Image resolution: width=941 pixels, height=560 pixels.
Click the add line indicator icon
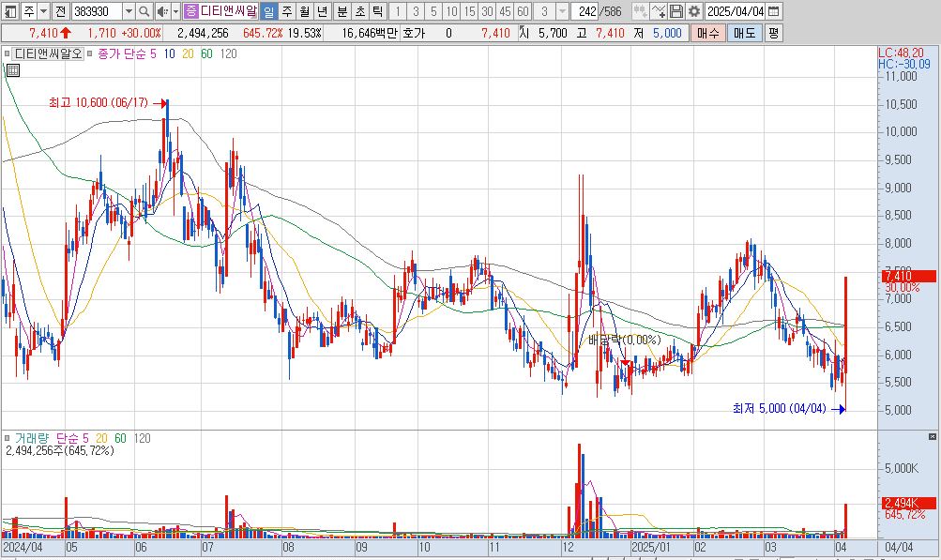(x=658, y=11)
